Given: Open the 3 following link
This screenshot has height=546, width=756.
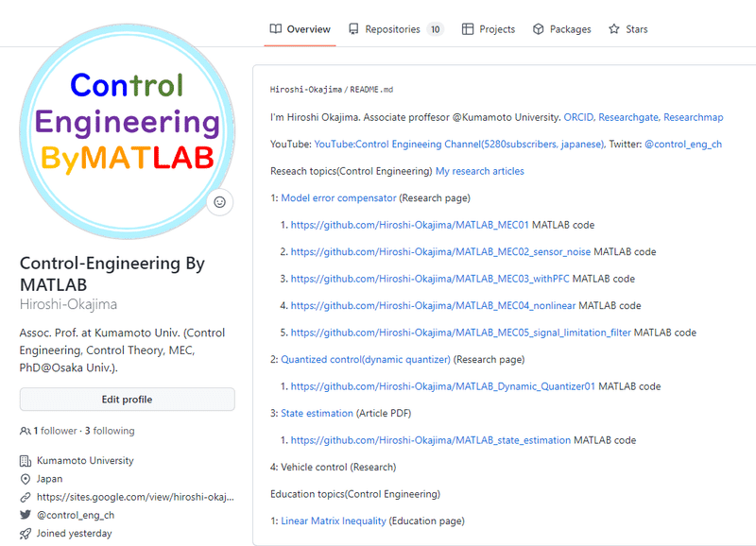Looking at the screenshot, I should tap(110, 431).
